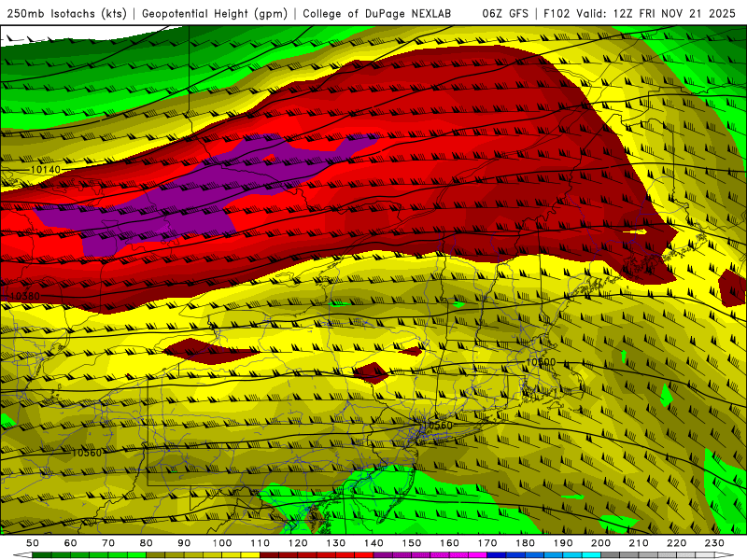Click the '10560' contour label over New York City
Viewport: 747px width, 560px height.
point(437,426)
